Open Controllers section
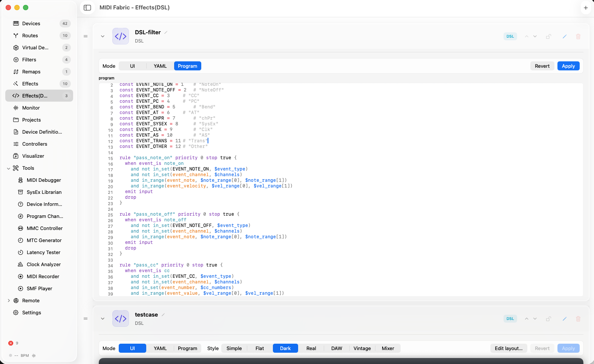Image resolution: width=594 pixels, height=364 pixels. [39, 144]
